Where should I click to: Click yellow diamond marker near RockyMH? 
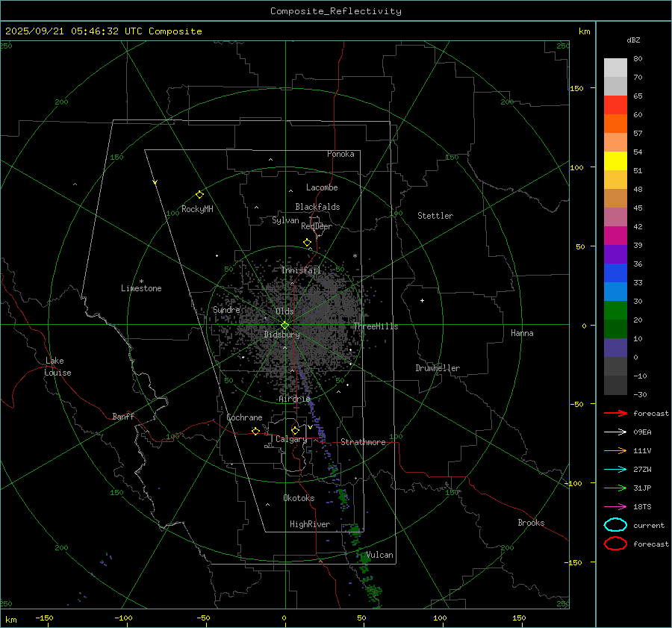(199, 194)
